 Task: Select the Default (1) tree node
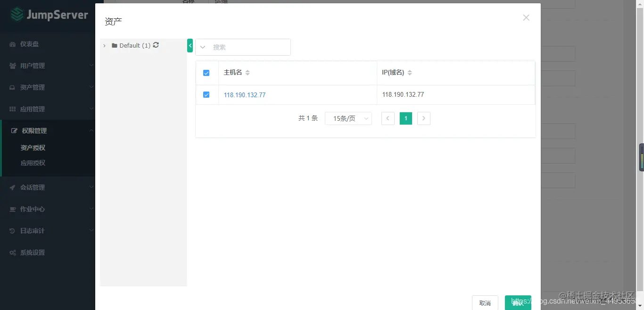click(x=135, y=46)
